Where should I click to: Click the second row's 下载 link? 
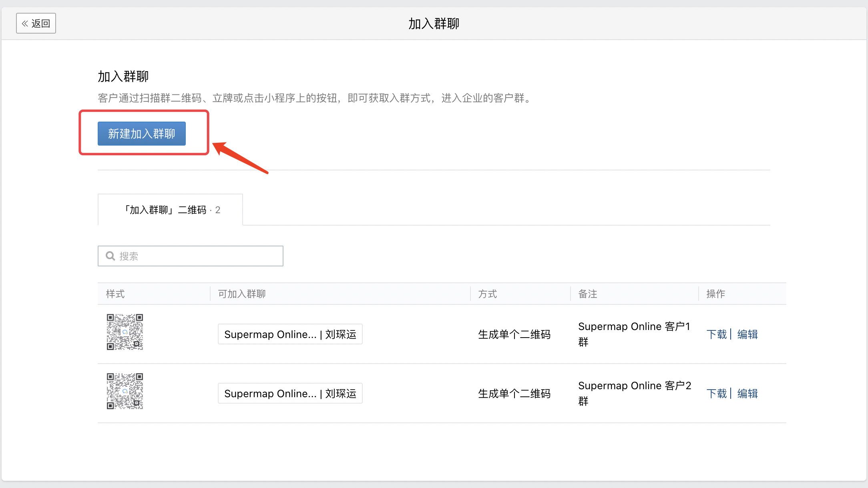click(716, 394)
